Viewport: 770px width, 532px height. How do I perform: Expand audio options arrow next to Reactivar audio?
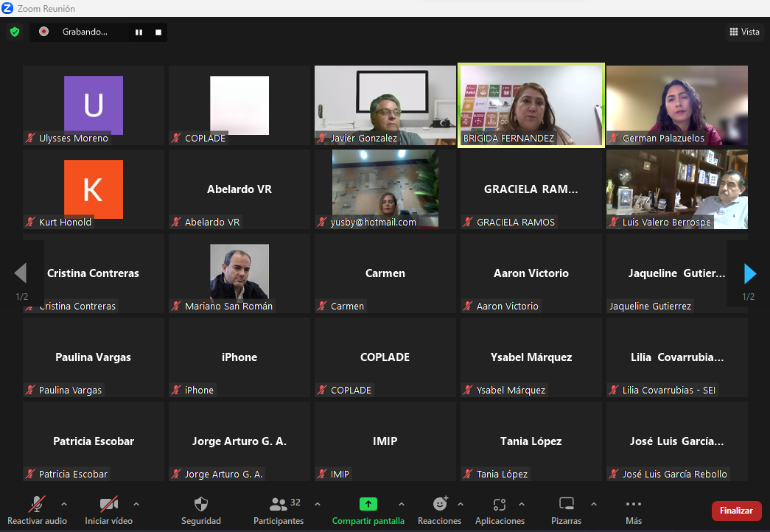[x=63, y=504]
